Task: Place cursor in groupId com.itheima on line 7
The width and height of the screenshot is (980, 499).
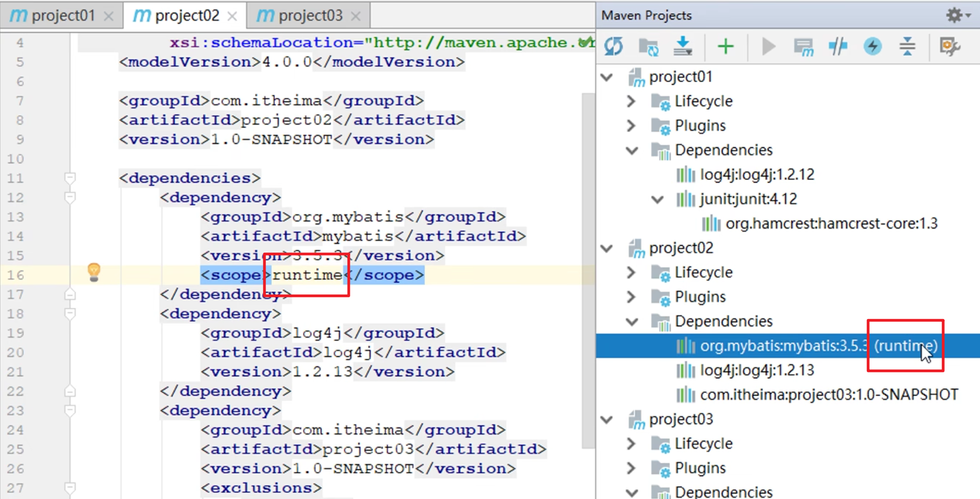Action: [266, 101]
